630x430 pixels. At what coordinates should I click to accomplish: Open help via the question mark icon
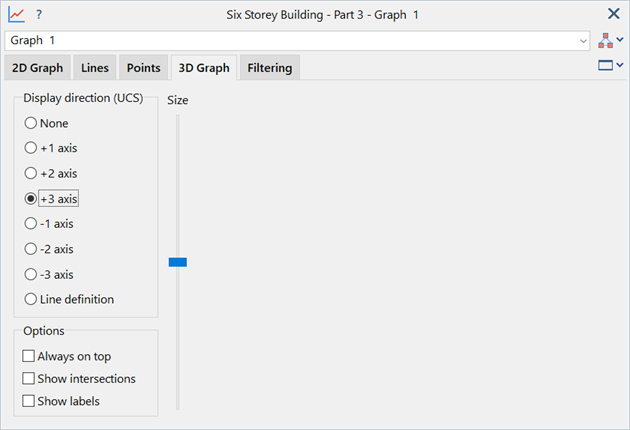click(x=39, y=14)
